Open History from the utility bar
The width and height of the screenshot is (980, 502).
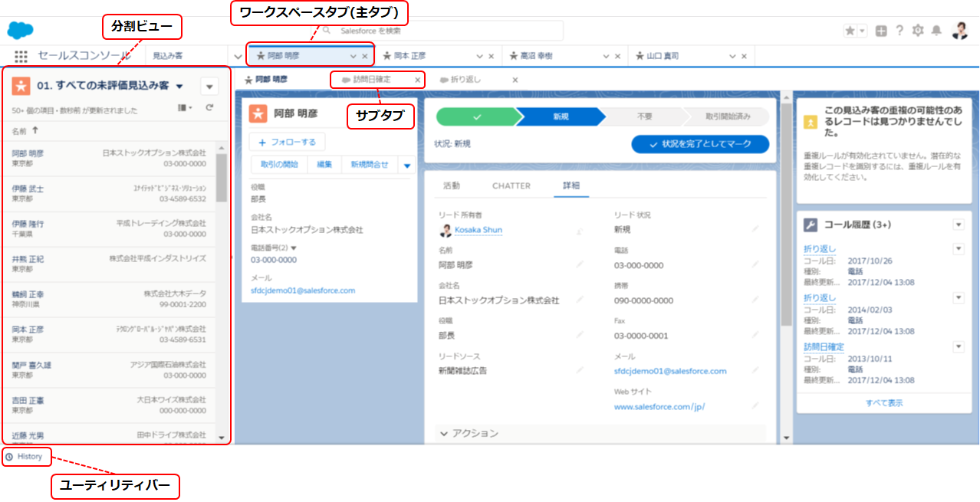(x=26, y=456)
